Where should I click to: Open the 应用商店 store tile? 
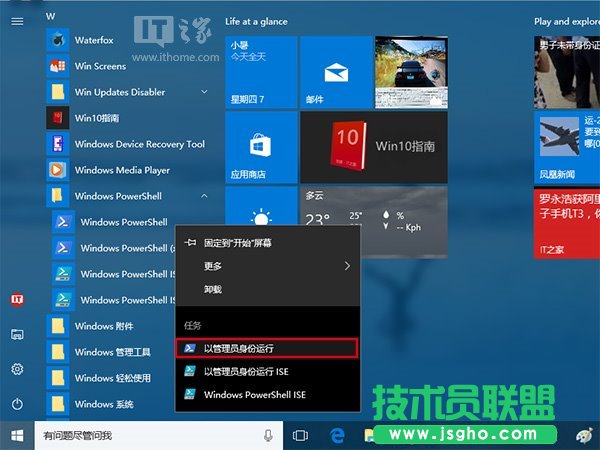pyautogui.click(x=261, y=147)
